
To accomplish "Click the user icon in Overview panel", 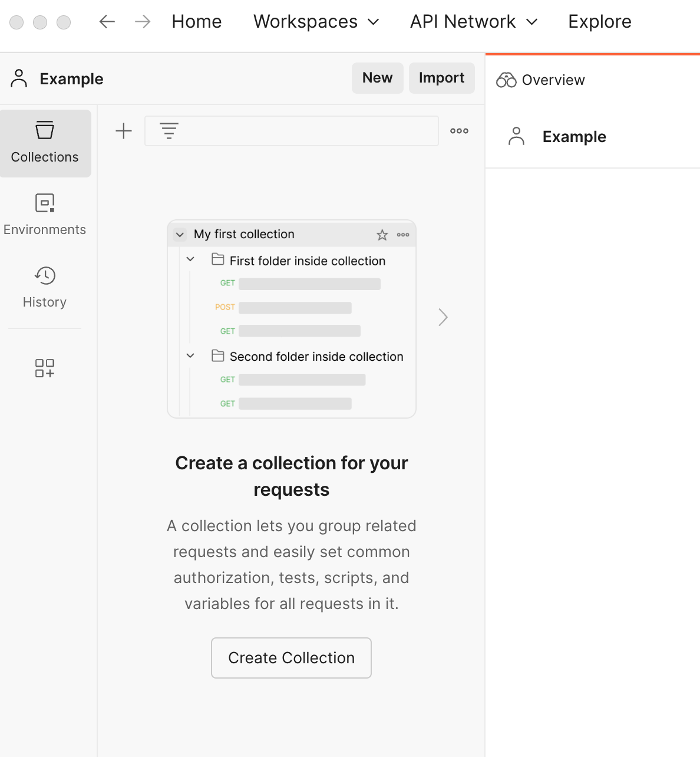I will pyautogui.click(x=517, y=136).
